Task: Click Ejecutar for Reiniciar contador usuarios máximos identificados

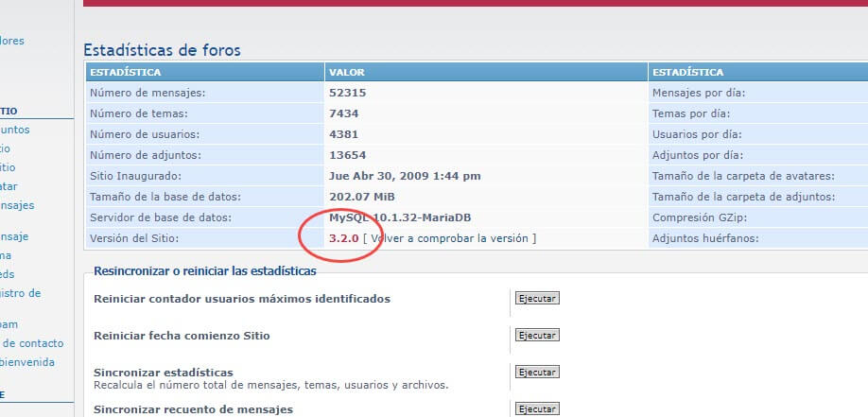Action: [x=537, y=298]
